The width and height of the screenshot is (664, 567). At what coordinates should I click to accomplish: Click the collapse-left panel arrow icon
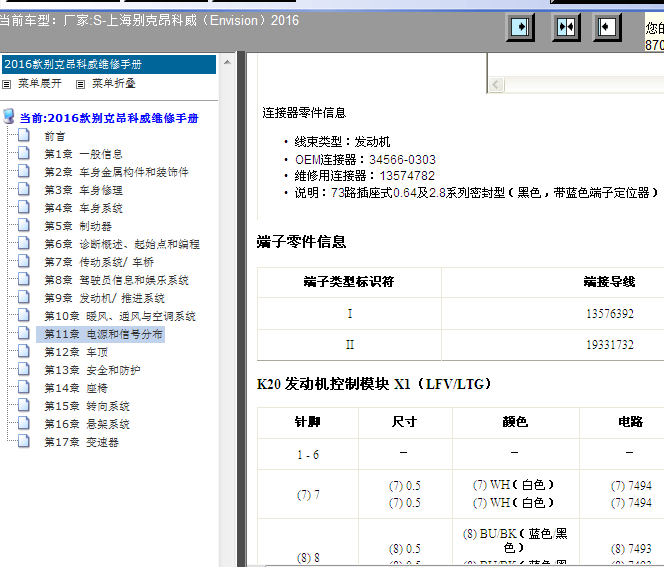pyautogui.click(x=606, y=28)
